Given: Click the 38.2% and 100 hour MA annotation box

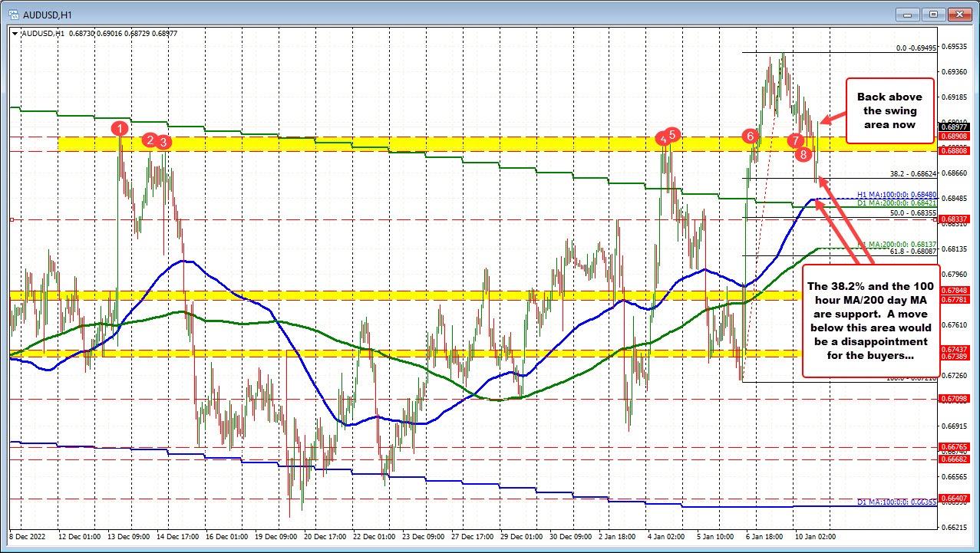Looking at the screenshot, I should 870,320.
